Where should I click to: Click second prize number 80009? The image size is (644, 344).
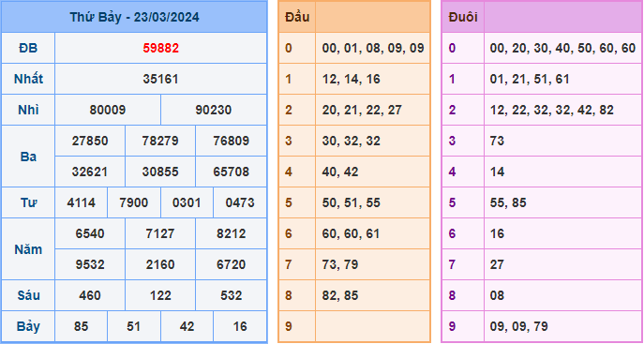[108, 110]
